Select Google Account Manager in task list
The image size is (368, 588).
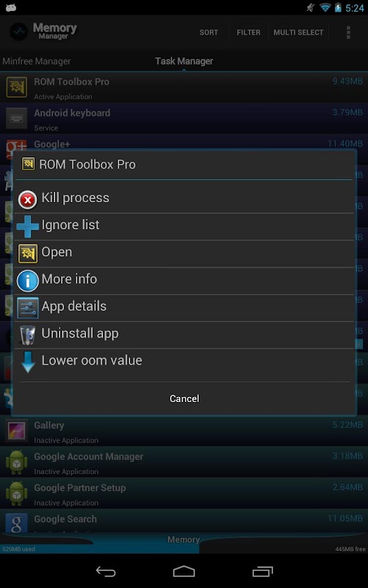pos(184,462)
